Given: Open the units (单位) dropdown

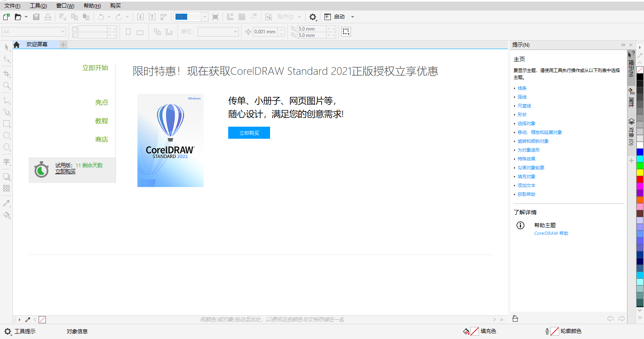Looking at the screenshot, I should click(235, 32).
